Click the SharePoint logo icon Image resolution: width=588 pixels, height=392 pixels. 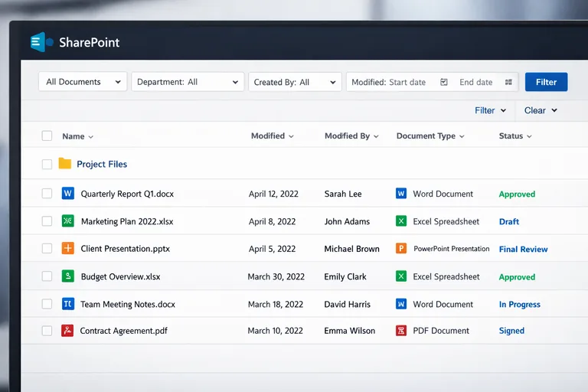click(x=41, y=42)
